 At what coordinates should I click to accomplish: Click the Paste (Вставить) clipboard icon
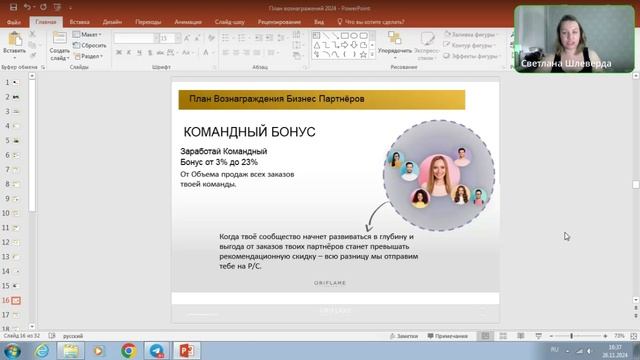[15, 40]
